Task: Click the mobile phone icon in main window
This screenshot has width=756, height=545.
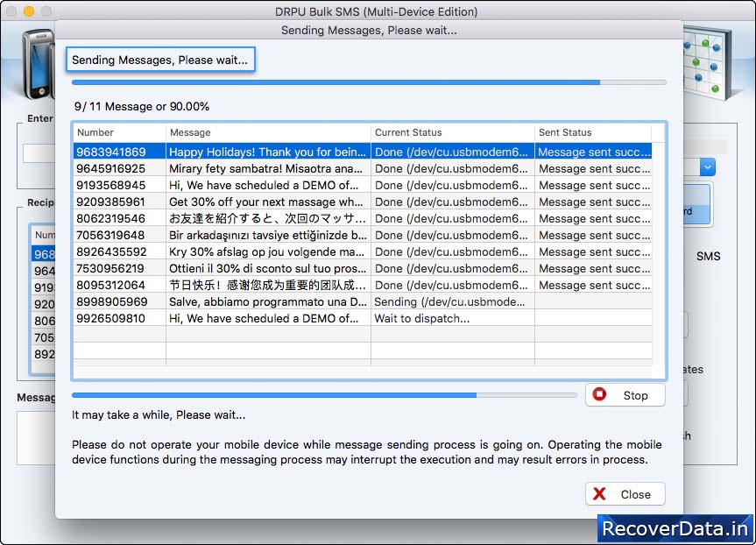Action: (x=39, y=64)
